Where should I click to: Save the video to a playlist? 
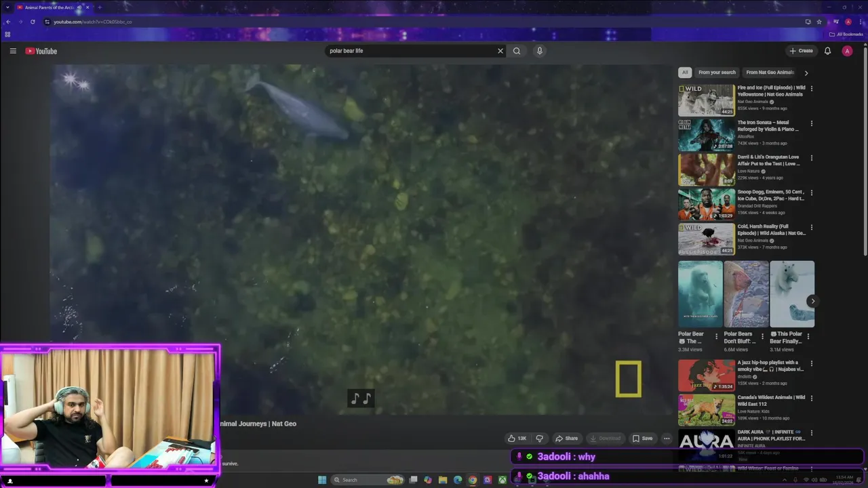coord(642,439)
